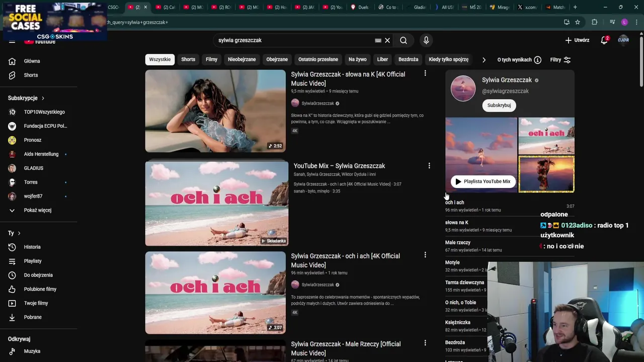This screenshot has height=362, width=644.
Task: Select the Bezdroża filter chip
Action: 409,59
